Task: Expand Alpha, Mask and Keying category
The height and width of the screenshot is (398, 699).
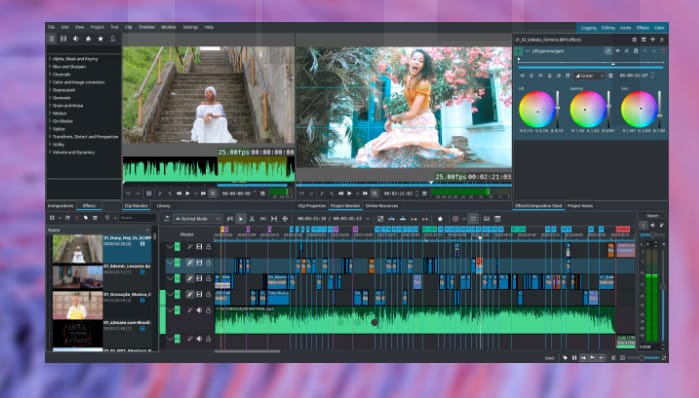Action: [x=49, y=59]
